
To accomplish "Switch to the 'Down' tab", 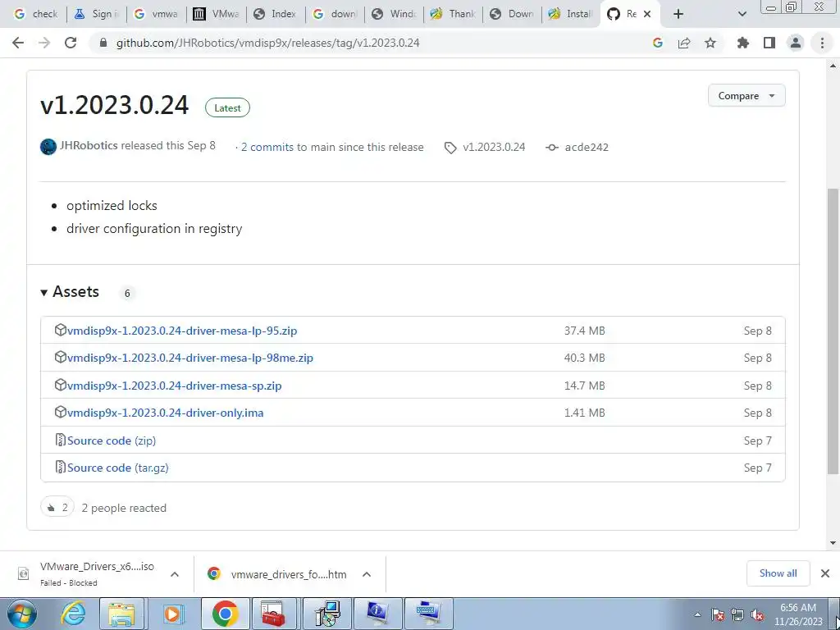I will click(513, 14).
